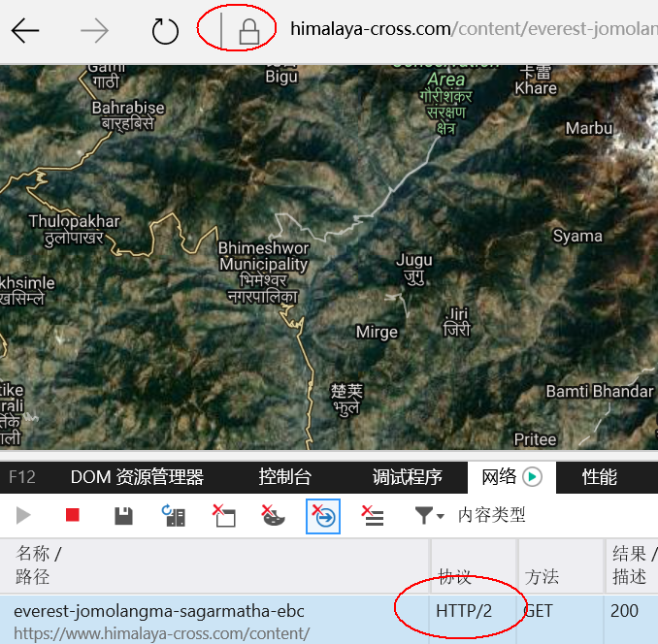Switch to the 控制台 tab
658x644 pixels.
pyautogui.click(x=285, y=477)
